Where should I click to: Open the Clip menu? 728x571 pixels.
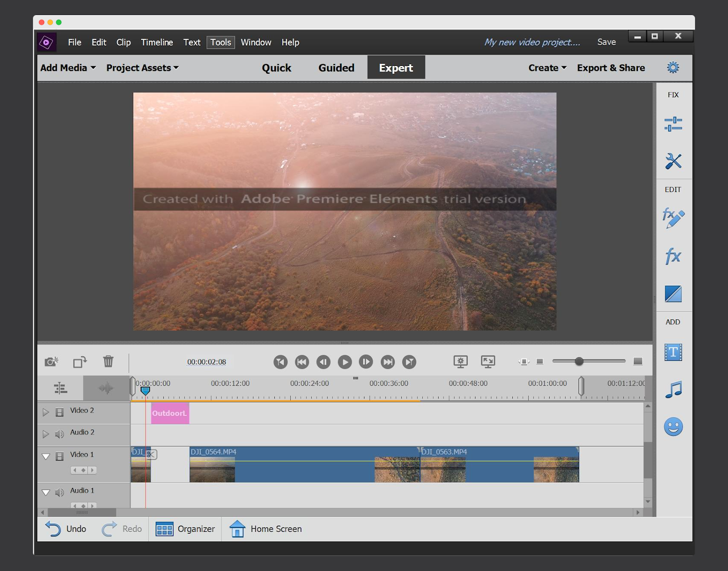[x=124, y=42]
